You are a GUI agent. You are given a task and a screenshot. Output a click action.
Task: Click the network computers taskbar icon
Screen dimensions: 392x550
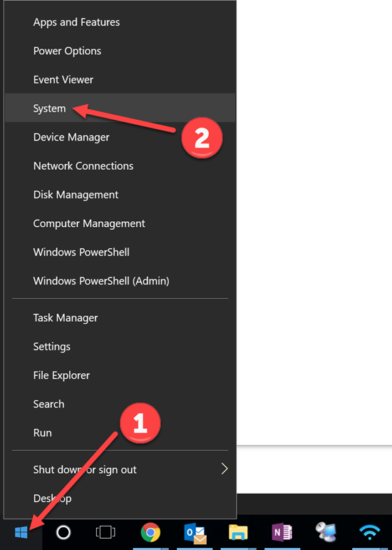[326, 532]
